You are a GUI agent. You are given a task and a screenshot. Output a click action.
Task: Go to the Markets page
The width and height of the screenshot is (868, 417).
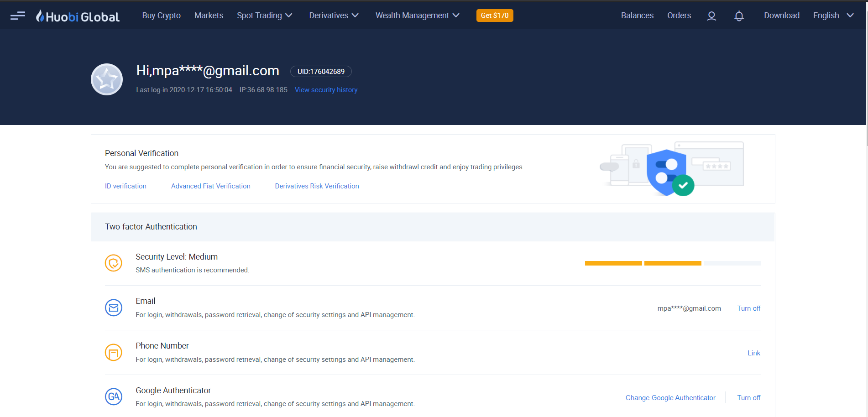(x=209, y=16)
